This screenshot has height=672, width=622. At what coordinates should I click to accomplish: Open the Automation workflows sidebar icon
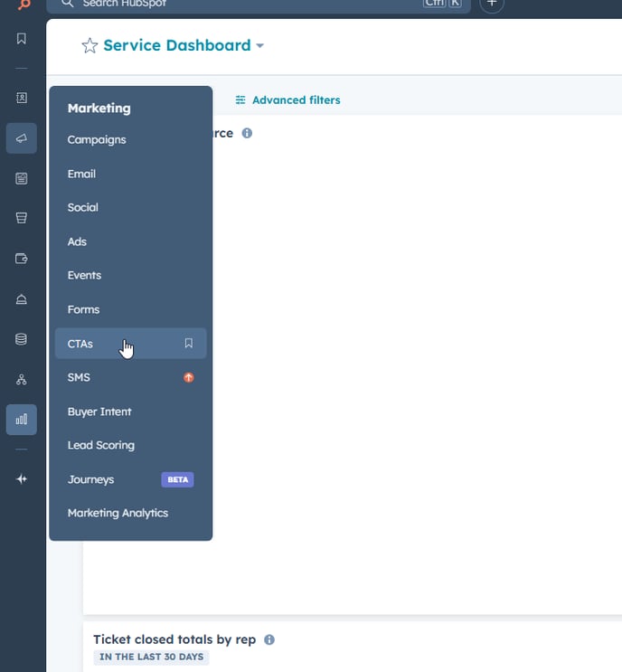(22, 380)
